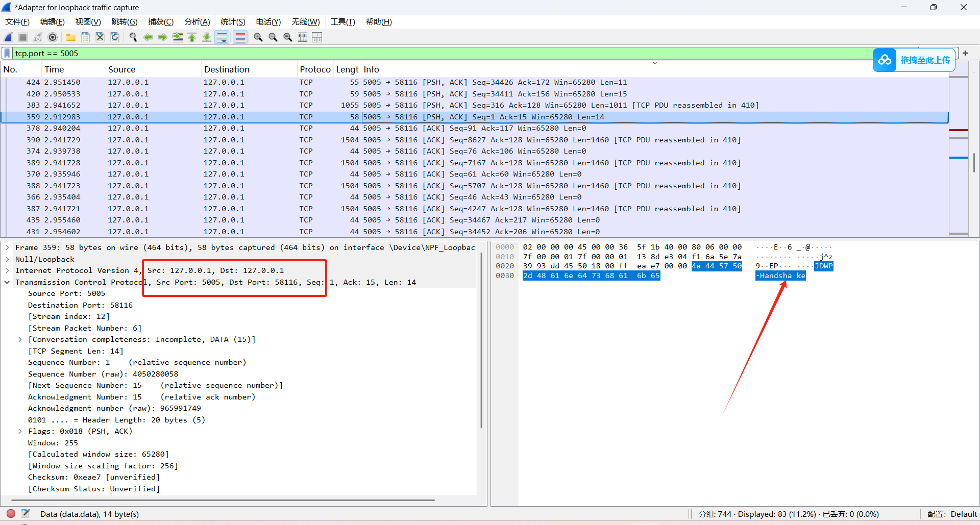Open the 统计(S) menu
This screenshot has height=525, width=980.
point(233,22)
